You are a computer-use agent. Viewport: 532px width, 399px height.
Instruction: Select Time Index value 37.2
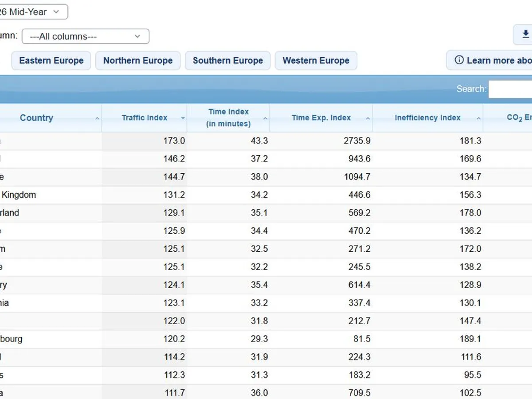coord(259,159)
